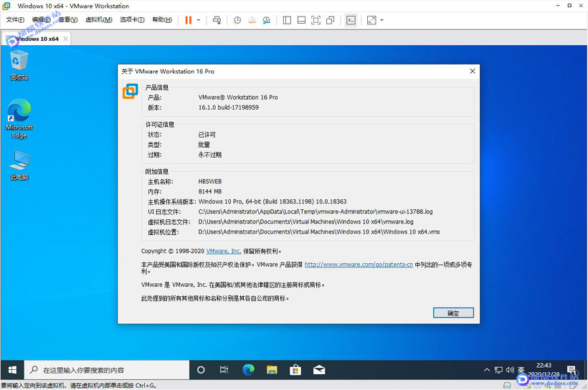The width and height of the screenshot is (588, 390).
Task: Toggle the console view icon
Action: coord(351,20)
